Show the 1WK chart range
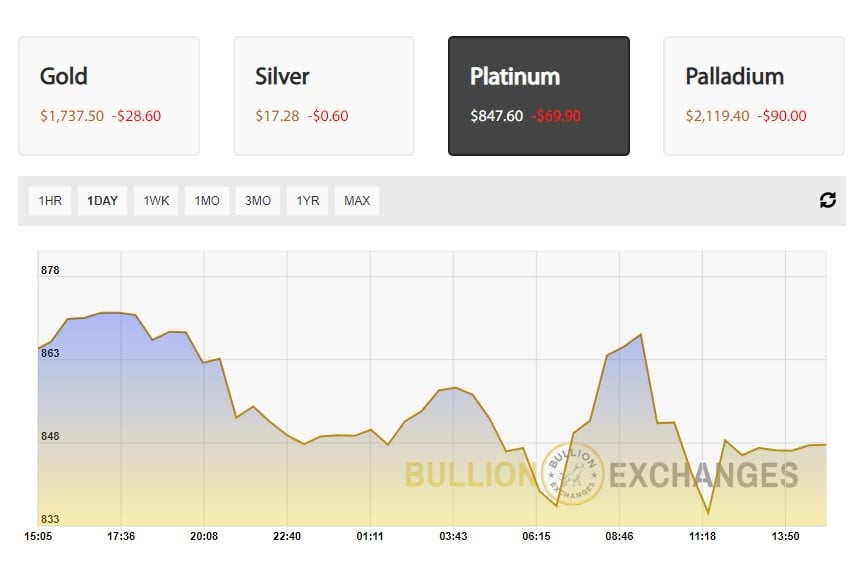The height and width of the screenshot is (563, 863). pyautogui.click(x=156, y=201)
